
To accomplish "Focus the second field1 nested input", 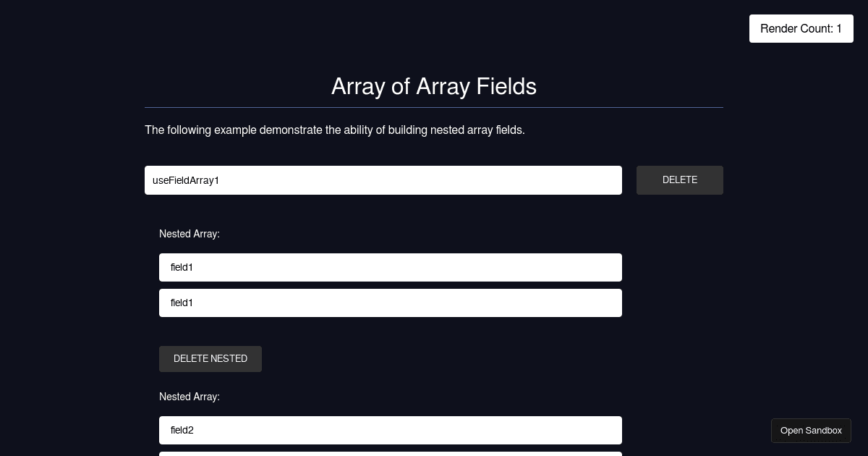I will (x=390, y=303).
